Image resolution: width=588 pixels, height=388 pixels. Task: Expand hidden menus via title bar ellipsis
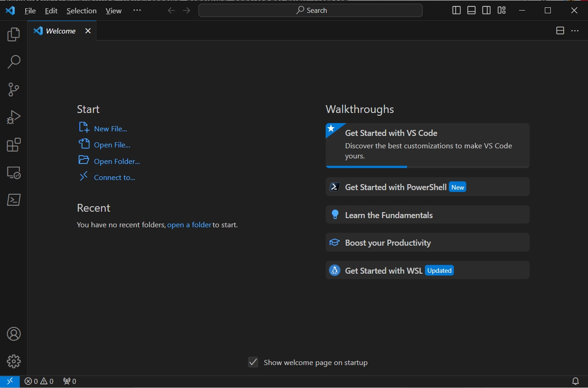[x=137, y=10]
